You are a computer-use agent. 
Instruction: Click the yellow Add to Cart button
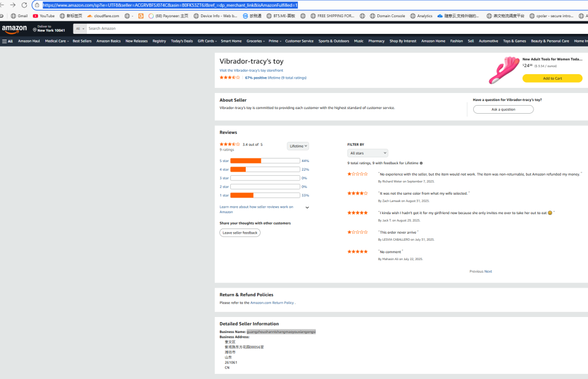552,78
